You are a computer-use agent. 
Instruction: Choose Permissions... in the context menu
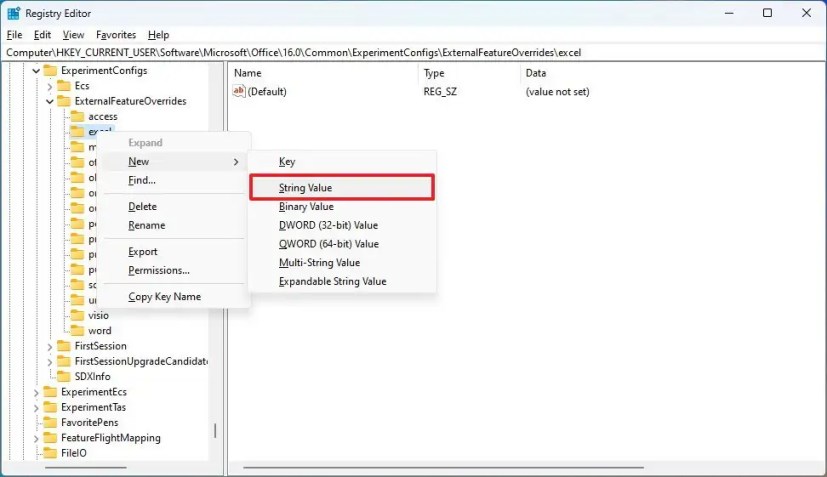click(x=174, y=270)
